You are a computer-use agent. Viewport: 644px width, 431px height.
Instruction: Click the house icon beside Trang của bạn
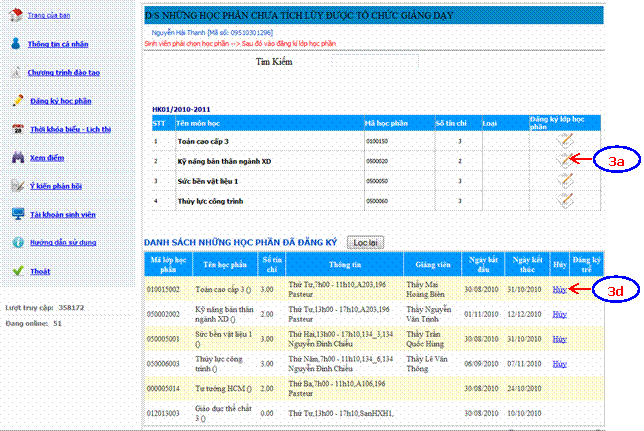(13, 13)
